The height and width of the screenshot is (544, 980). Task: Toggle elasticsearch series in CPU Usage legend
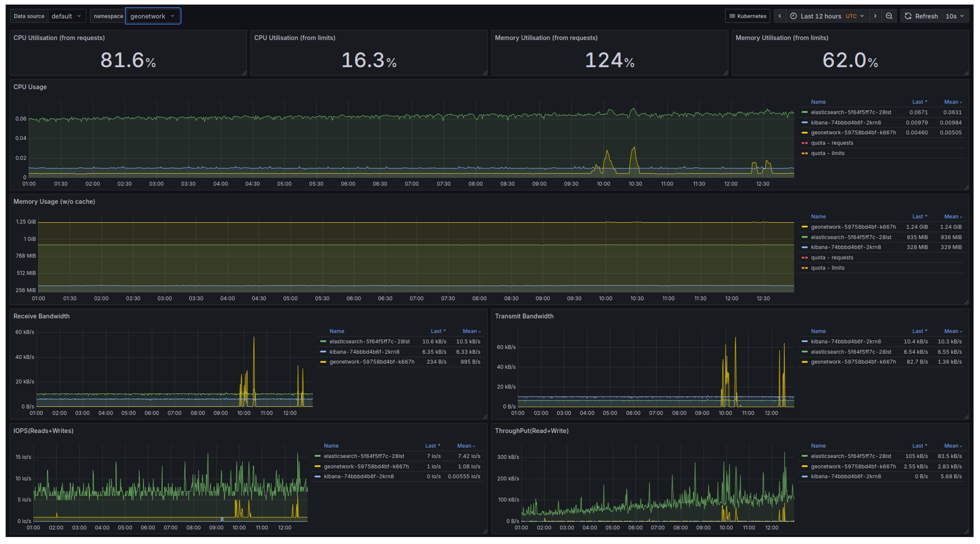(x=851, y=112)
